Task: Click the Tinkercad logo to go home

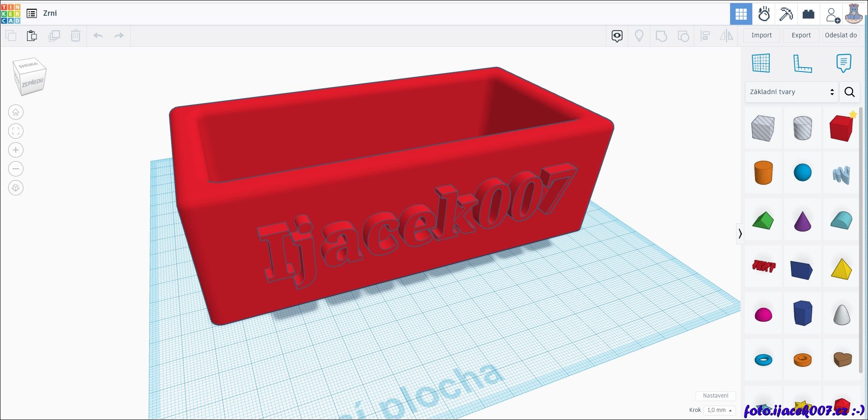Action: pyautogui.click(x=11, y=14)
